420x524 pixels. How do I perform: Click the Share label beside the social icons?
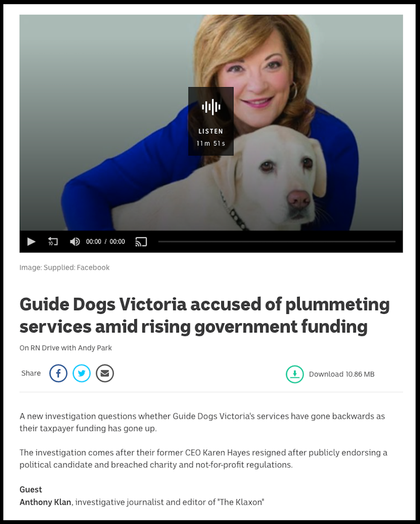[31, 373]
